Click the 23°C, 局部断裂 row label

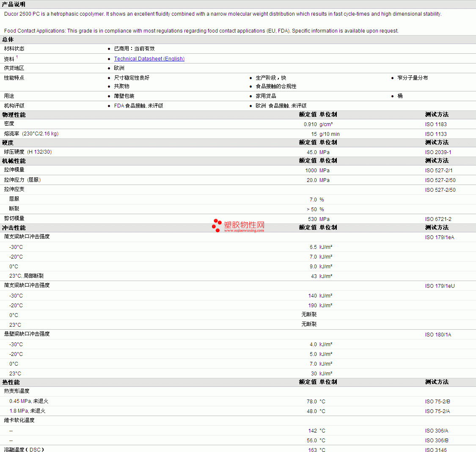point(26,276)
